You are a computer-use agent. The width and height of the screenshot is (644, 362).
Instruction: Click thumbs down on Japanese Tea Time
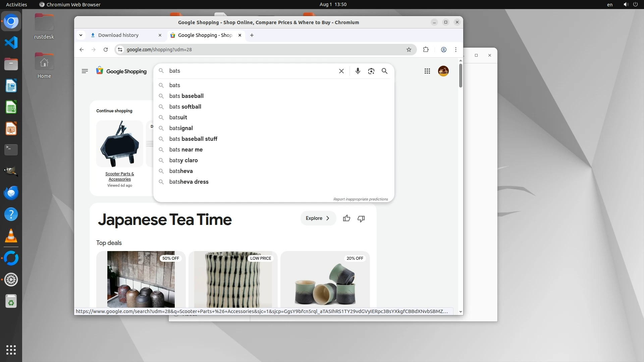pos(361,219)
